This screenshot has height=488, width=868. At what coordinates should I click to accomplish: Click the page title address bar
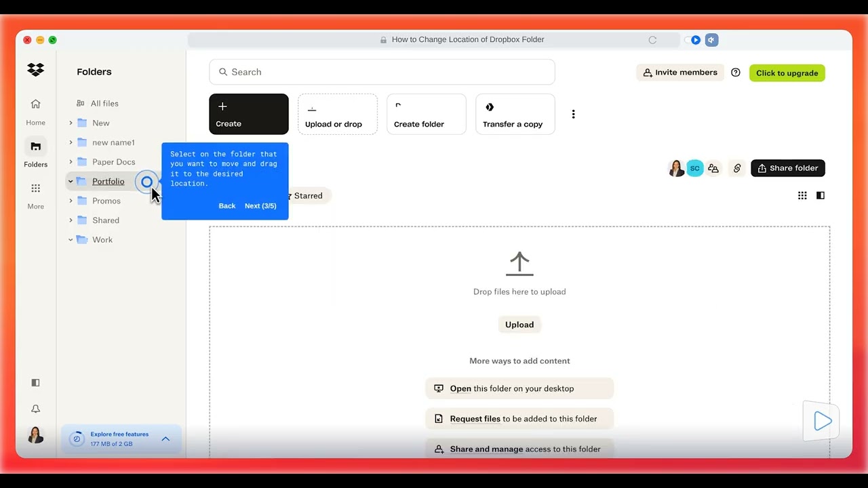click(434, 40)
